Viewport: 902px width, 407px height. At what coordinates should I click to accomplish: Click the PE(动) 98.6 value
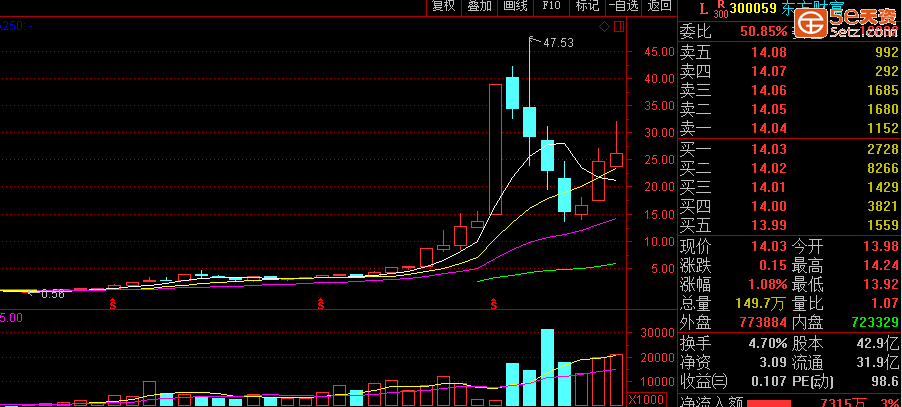click(886, 382)
